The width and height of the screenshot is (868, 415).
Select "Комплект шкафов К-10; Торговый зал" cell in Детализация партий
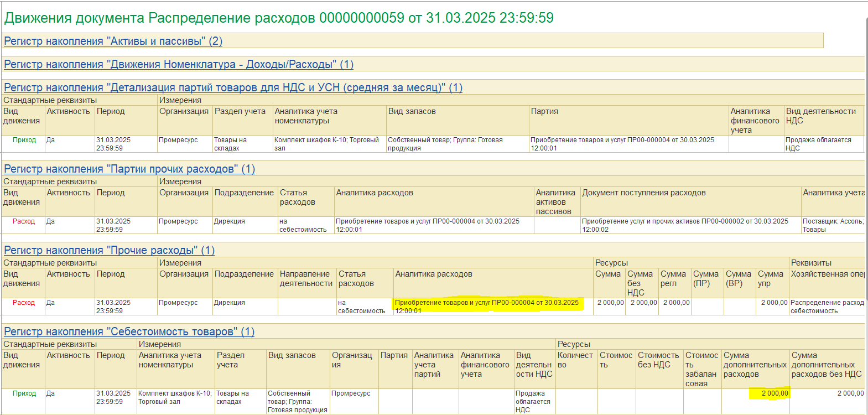pos(329,144)
